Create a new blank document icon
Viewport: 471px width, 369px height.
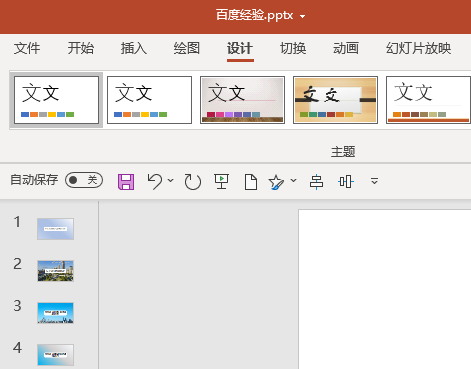coord(251,182)
